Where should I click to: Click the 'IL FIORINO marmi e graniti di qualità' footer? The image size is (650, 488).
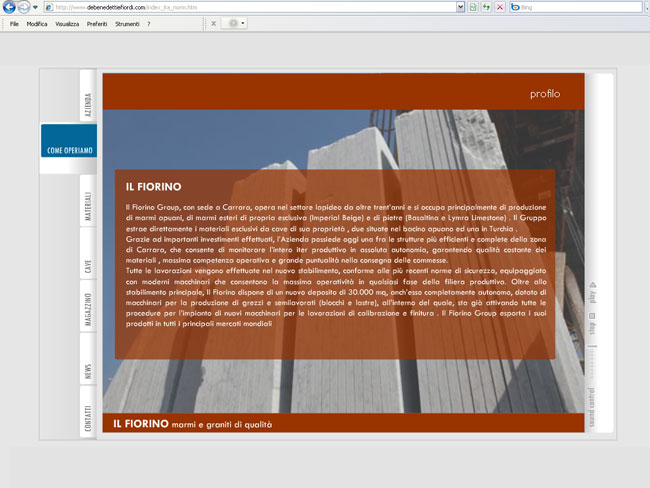click(x=193, y=424)
